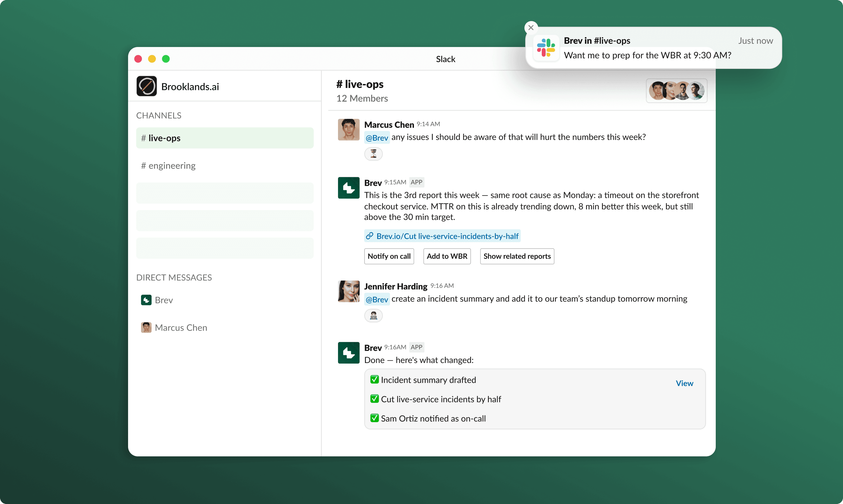Click the Show related reports button
The height and width of the screenshot is (504, 843).
point(517,256)
